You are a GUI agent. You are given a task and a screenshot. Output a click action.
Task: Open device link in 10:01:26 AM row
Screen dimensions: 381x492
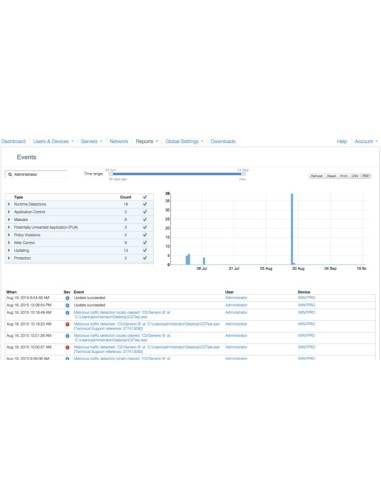pyautogui.click(x=306, y=336)
